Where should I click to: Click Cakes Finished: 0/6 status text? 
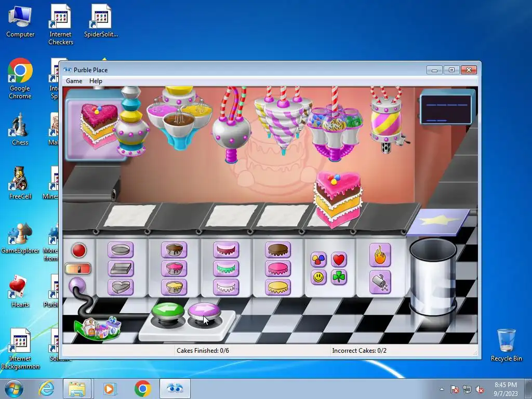[x=203, y=351]
